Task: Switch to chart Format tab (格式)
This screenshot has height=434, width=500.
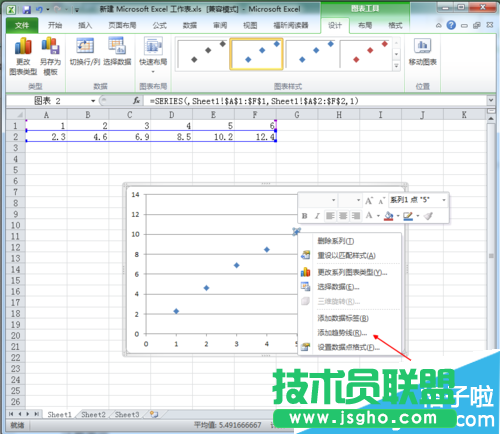Action: tap(395, 25)
